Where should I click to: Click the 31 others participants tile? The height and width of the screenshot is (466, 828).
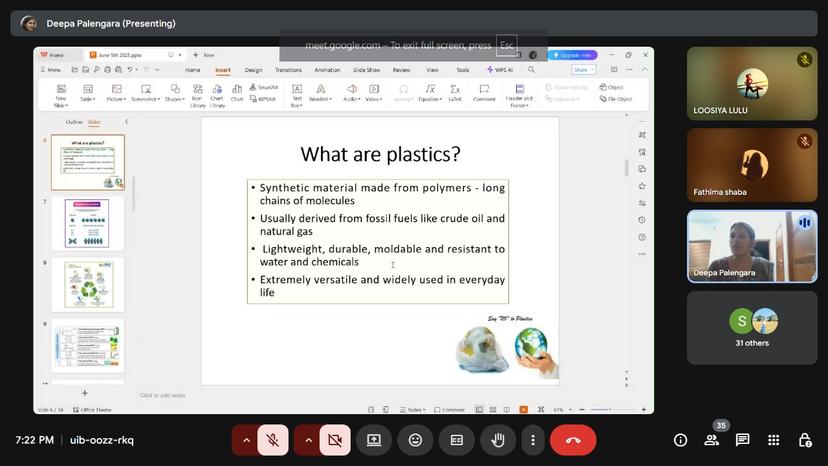[752, 328]
